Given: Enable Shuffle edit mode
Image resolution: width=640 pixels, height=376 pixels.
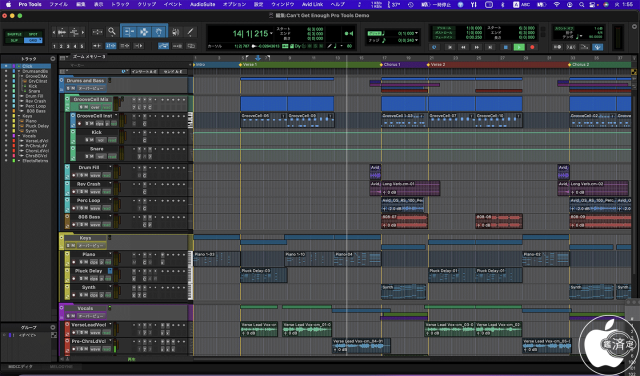Looking at the screenshot, I should point(14,34).
